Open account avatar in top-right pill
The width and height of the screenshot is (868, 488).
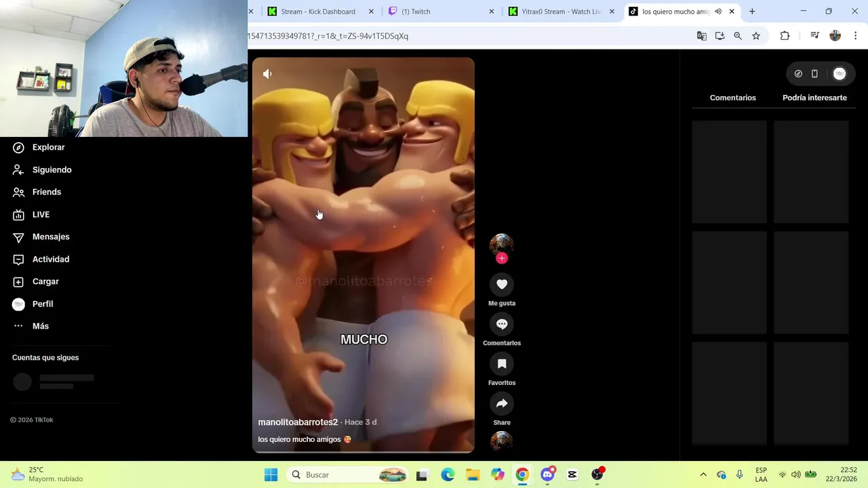pyautogui.click(x=840, y=74)
